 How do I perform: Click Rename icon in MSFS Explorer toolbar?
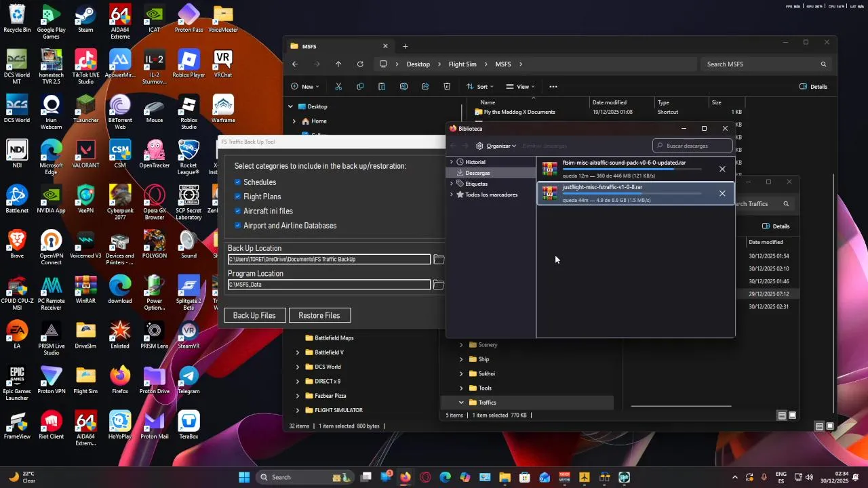pyautogui.click(x=403, y=87)
